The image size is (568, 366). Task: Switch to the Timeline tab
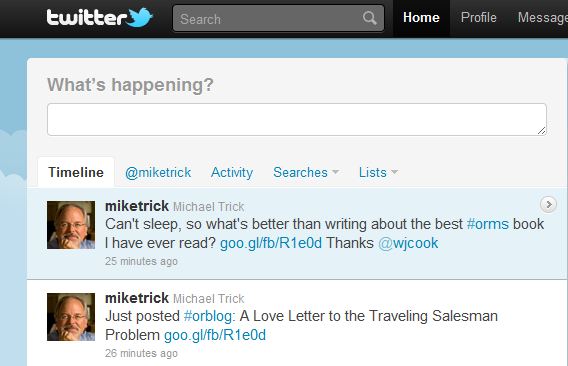76,172
